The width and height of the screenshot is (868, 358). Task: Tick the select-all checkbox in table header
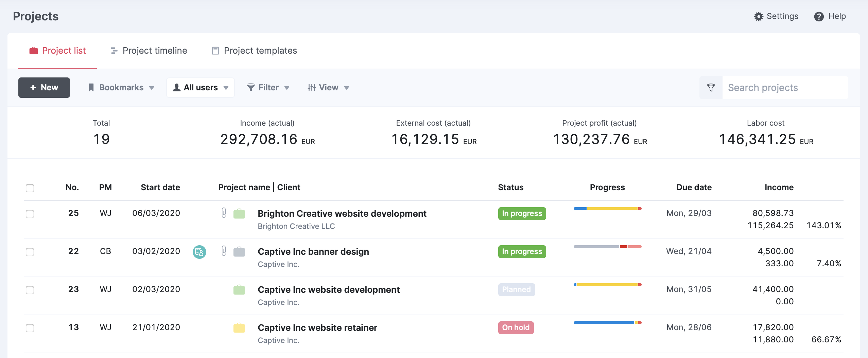30,188
